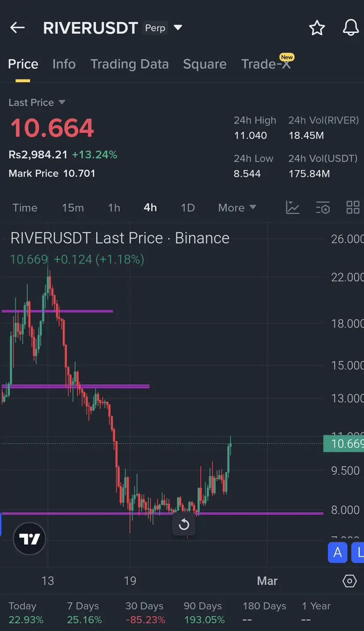Click the 19 date label on time axis
364x631 pixels.
130,581
